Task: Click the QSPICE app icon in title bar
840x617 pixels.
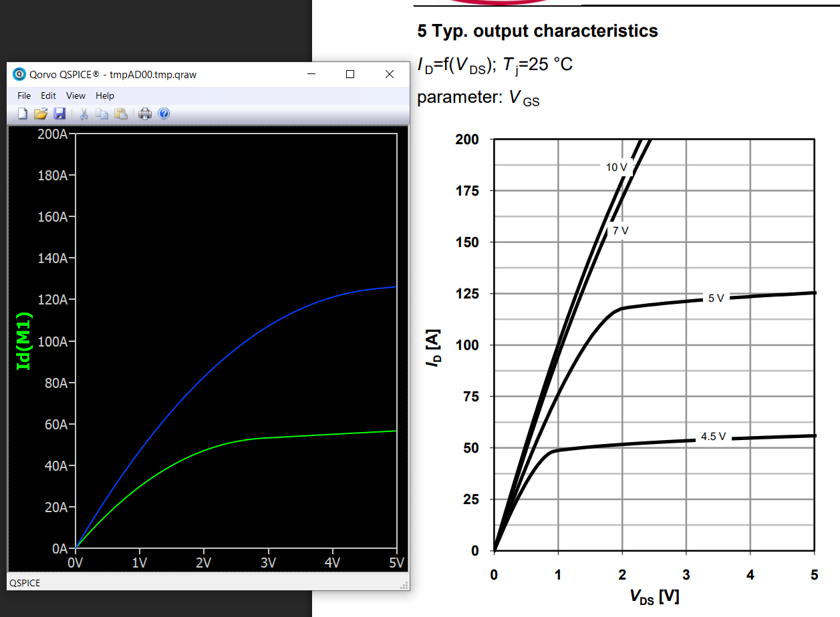Action: (19, 75)
